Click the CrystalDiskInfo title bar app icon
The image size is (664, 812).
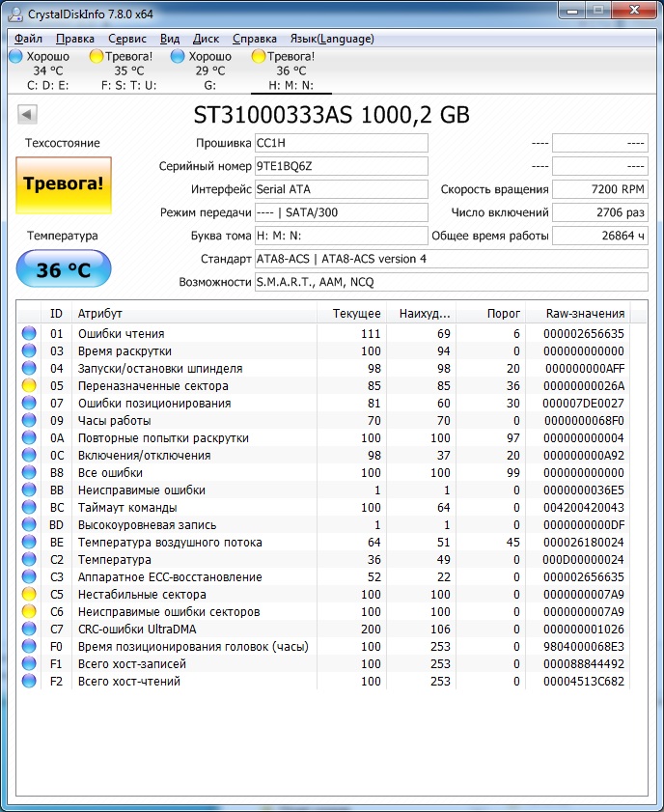click(x=15, y=13)
